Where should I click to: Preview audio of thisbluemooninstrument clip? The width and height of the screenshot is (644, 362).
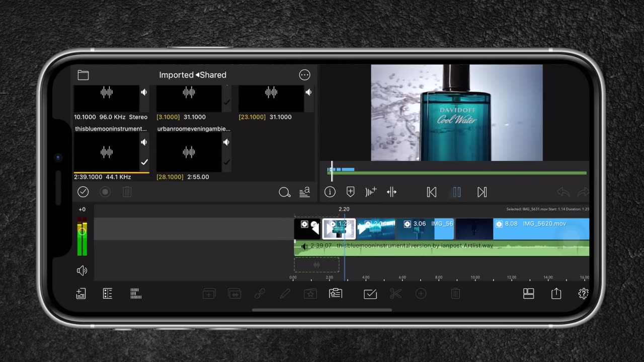point(144,142)
